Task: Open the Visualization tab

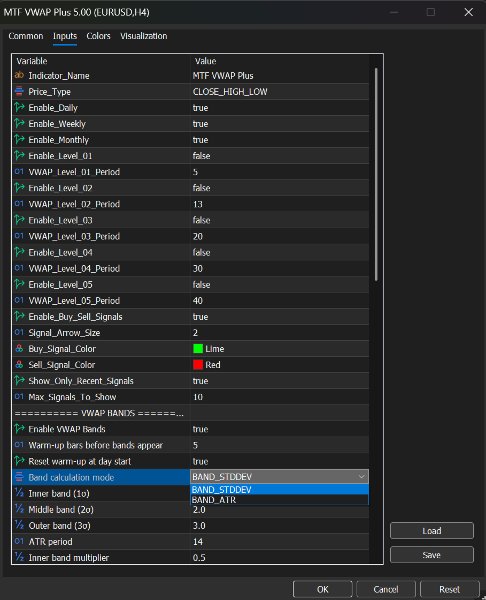Action: pyautogui.click(x=144, y=36)
